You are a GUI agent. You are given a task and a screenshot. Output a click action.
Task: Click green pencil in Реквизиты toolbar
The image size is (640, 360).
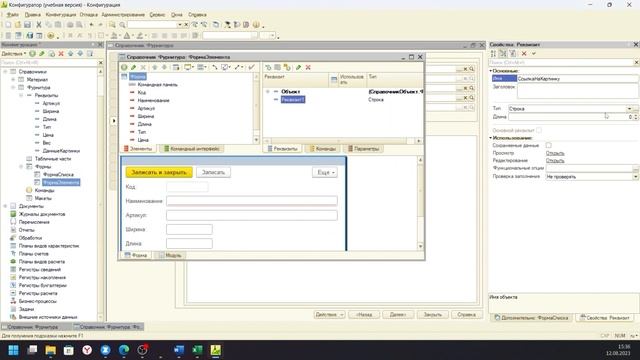tap(298, 67)
